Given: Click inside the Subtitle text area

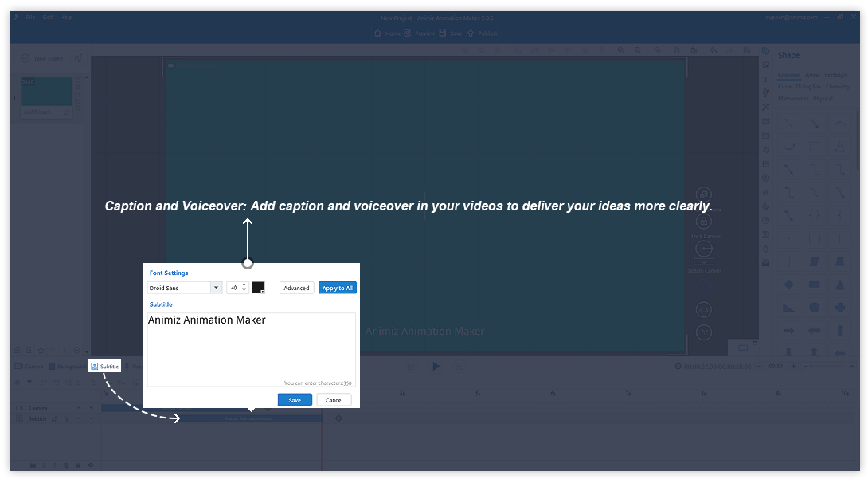Looking at the screenshot, I should 251,348.
